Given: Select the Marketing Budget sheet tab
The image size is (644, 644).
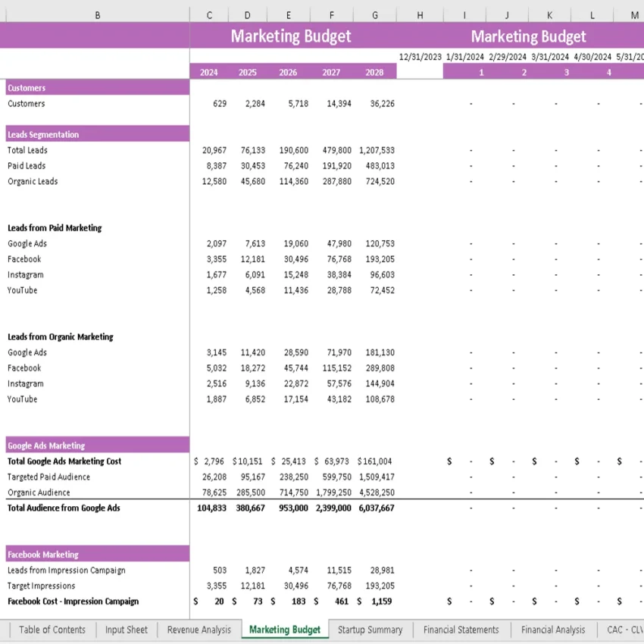Looking at the screenshot, I should (284, 630).
